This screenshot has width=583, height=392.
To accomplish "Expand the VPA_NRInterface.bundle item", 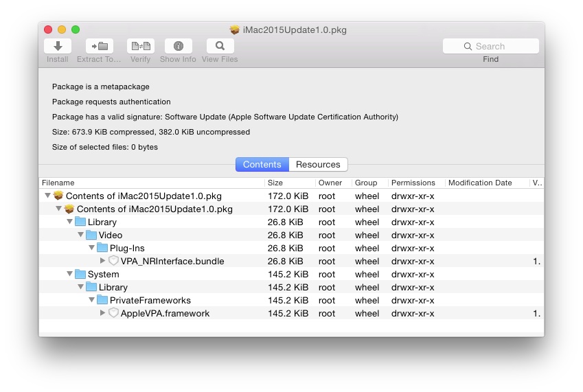I will pos(102,261).
